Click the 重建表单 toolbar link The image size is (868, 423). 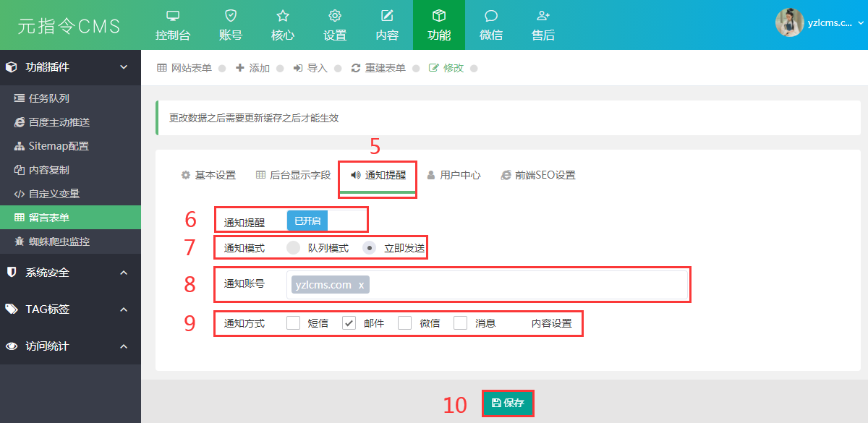click(x=385, y=68)
